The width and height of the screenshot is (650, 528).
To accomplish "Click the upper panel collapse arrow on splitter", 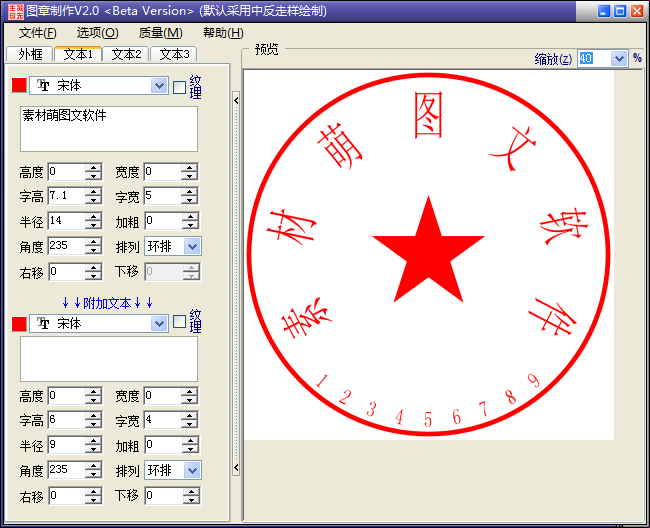I will [x=236, y=100].
